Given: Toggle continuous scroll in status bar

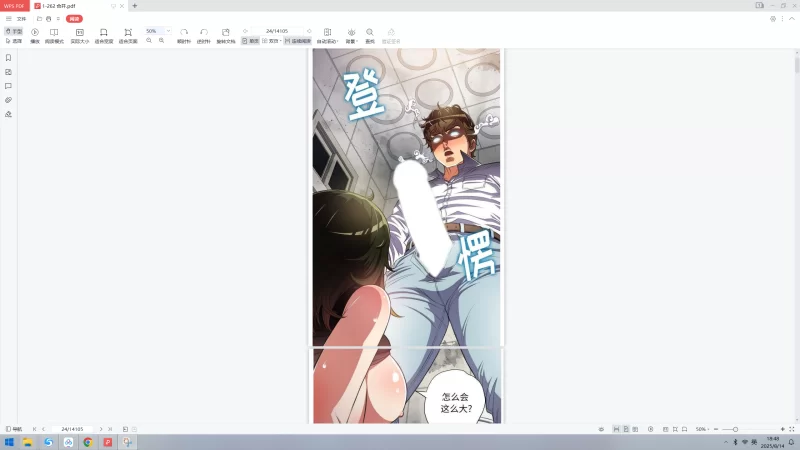Looking at the screenshot, I should tap(616, 429).
